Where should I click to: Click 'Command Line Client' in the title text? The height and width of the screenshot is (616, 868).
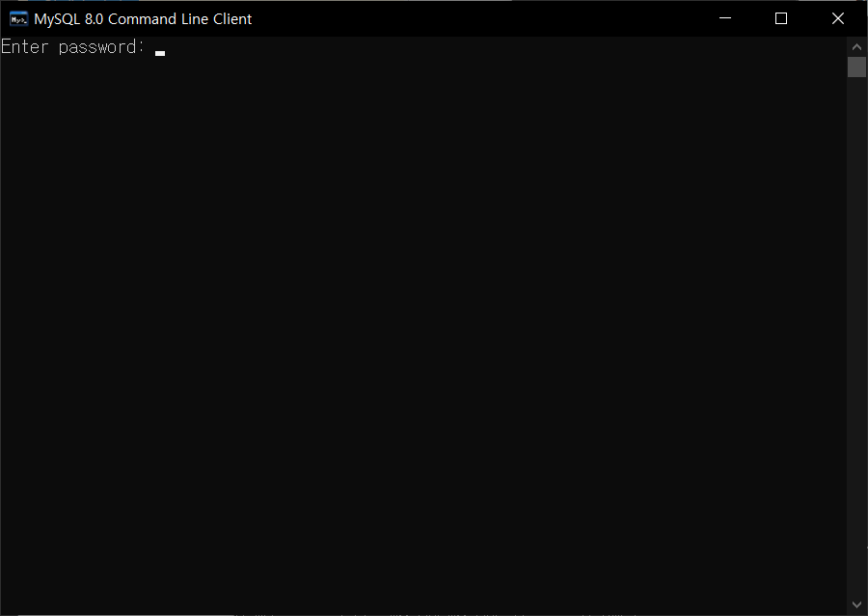click(180, 18)
